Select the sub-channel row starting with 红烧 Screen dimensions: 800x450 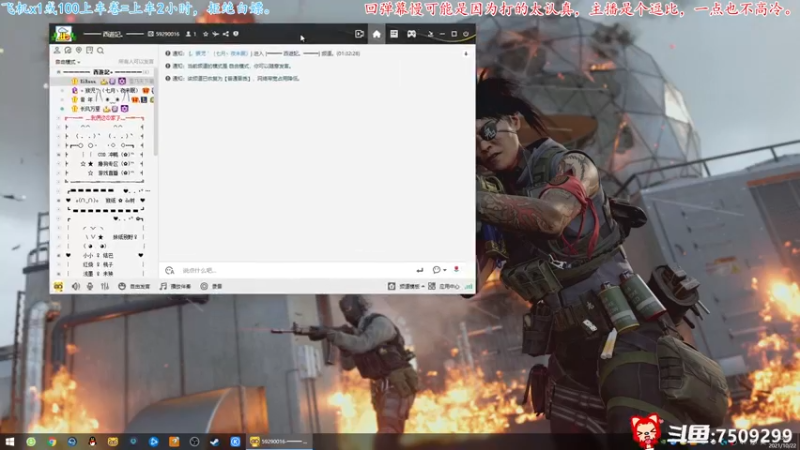coord(104,264)
